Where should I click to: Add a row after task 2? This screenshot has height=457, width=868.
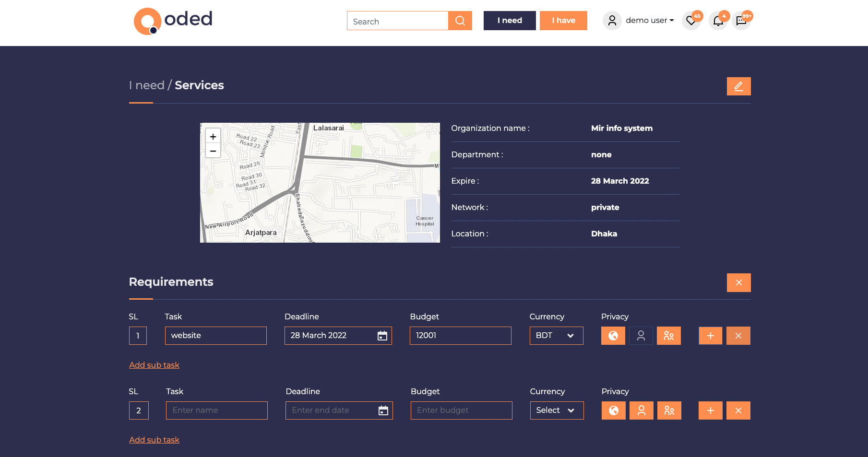coord(711,410)
